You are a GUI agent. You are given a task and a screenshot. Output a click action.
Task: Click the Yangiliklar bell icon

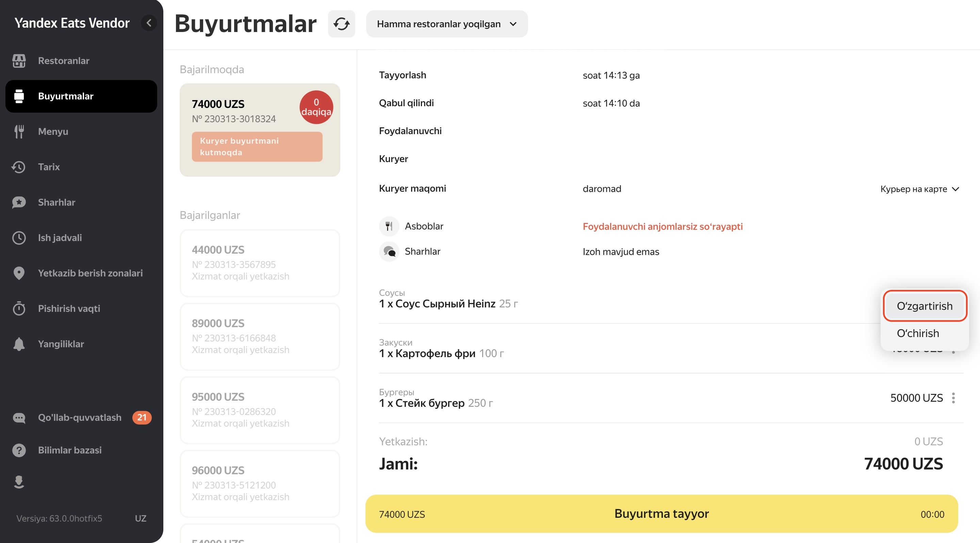pyautogui.click(x=19, y=344)
